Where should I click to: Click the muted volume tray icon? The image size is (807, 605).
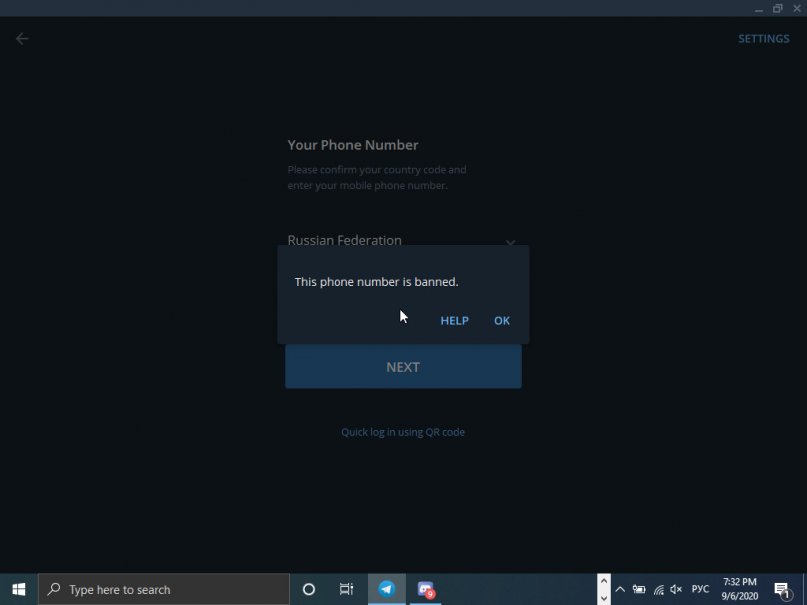pyautogui.click(x=676, y=590)
